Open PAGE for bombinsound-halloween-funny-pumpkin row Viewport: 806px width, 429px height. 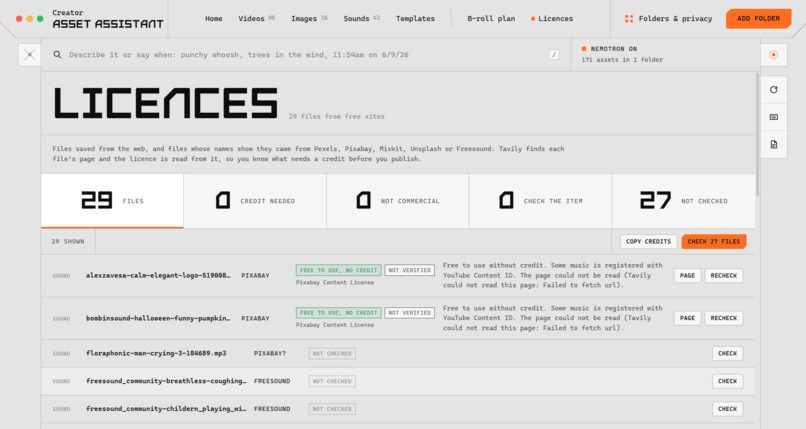pyautogui.click(x=687, y=318)
